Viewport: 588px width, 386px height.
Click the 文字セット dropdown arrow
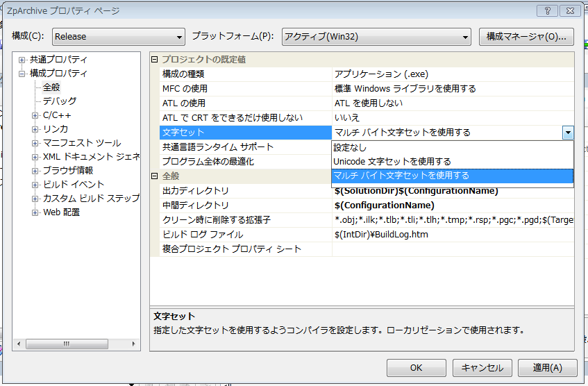click(x=568, y=133)
